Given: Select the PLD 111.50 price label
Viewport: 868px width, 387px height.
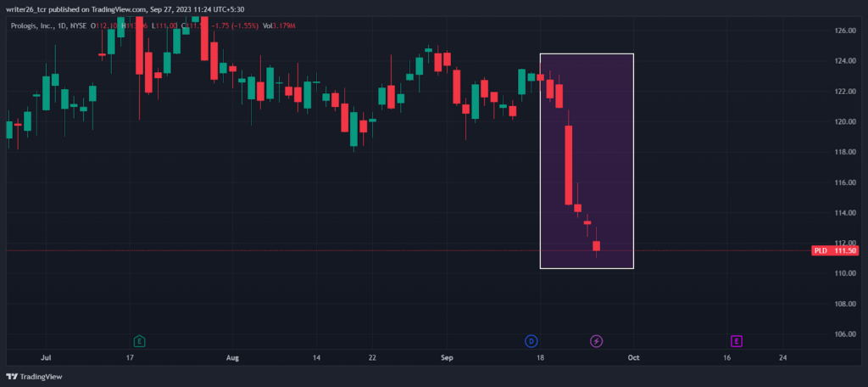Looking at the screenshot, I should [835, 250].
